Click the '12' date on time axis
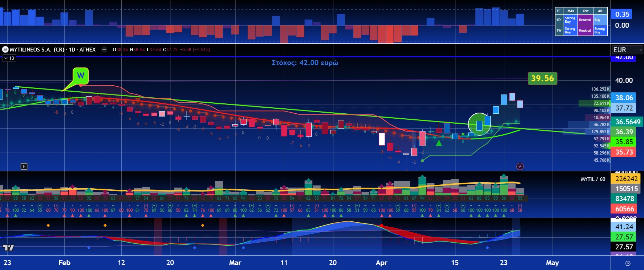The height and width of the screenshot is (270, 644). coord(121,263)
